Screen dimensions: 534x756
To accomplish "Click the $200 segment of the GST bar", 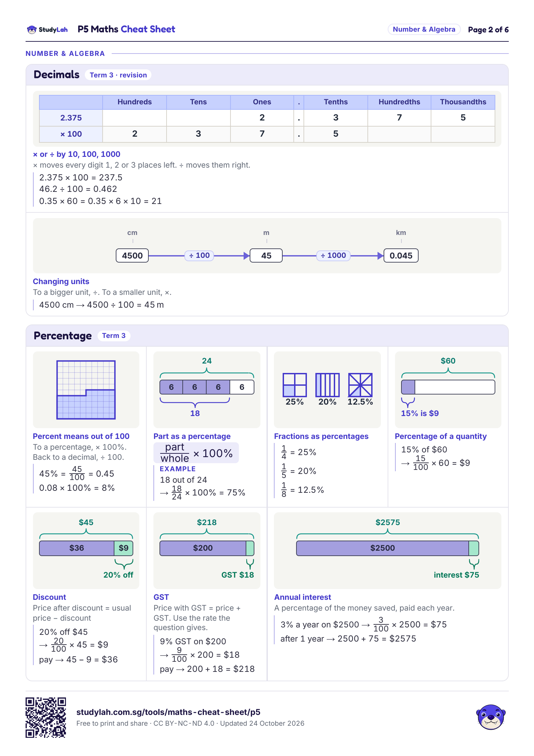I will click(x=203, y=548).
